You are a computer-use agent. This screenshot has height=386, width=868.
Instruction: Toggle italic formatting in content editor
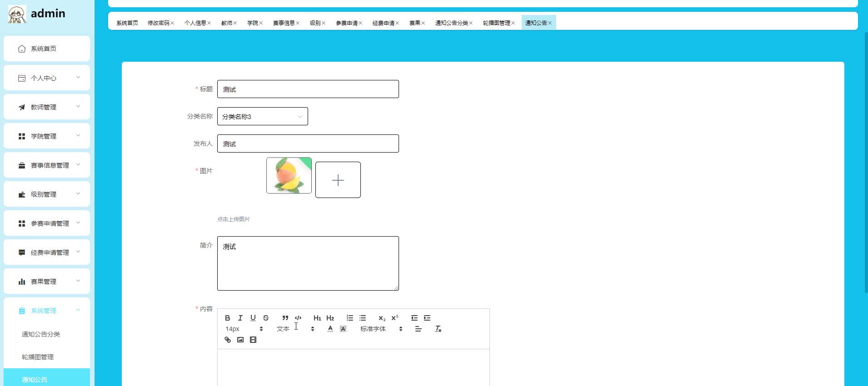click(240, 318)
